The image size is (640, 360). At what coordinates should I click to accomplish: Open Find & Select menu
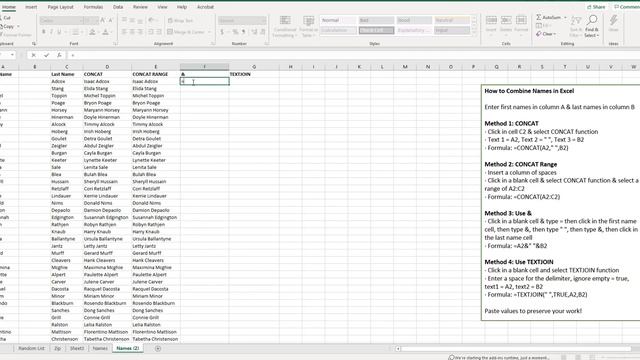point(592,27)
